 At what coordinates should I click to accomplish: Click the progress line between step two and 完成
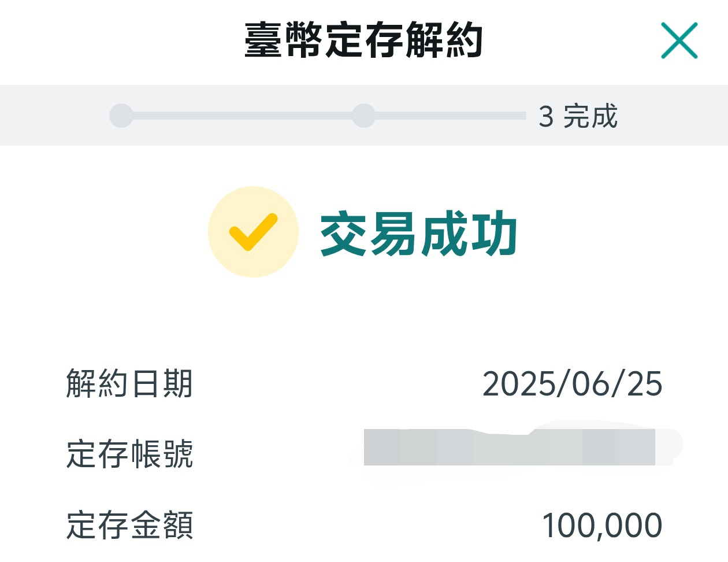pyautogui.click(x=451, y=116)
